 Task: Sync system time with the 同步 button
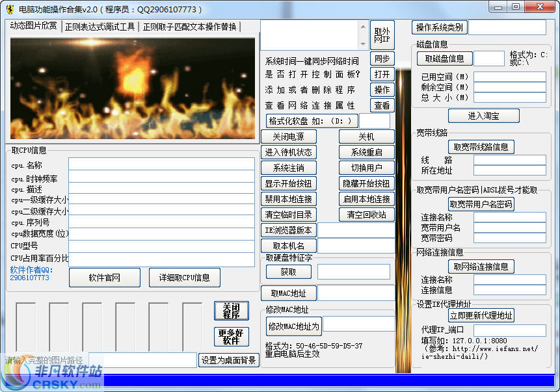(x=382, y=59)
